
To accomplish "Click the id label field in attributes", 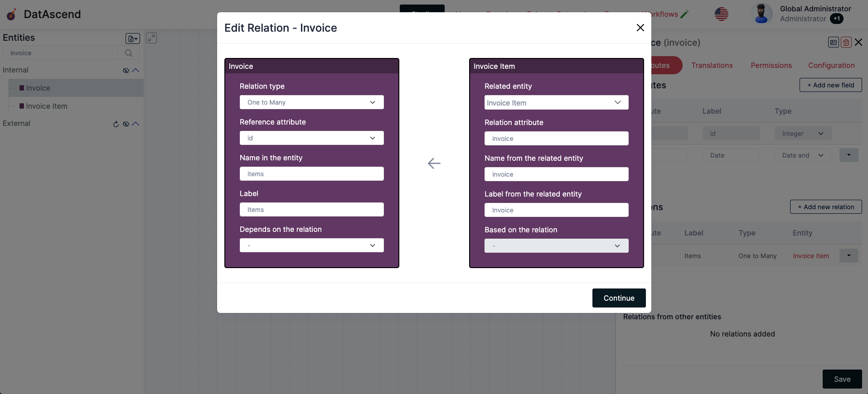I will click(x=731, y=134).
